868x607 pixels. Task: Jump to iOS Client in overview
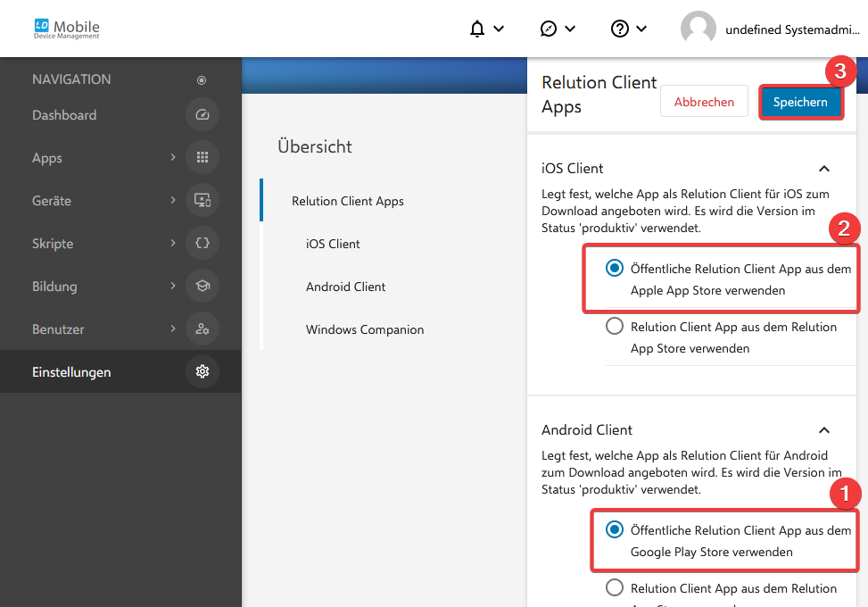tap(333, 244)
